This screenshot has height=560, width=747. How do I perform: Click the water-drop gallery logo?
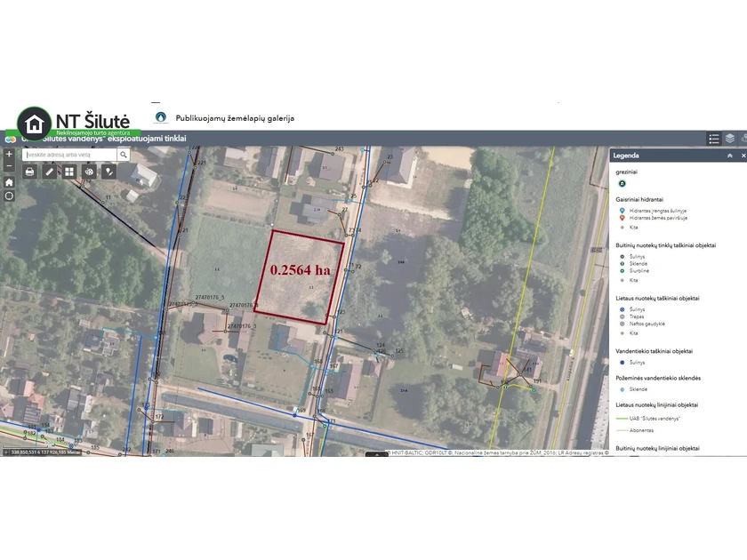click(x=161, y=117)
